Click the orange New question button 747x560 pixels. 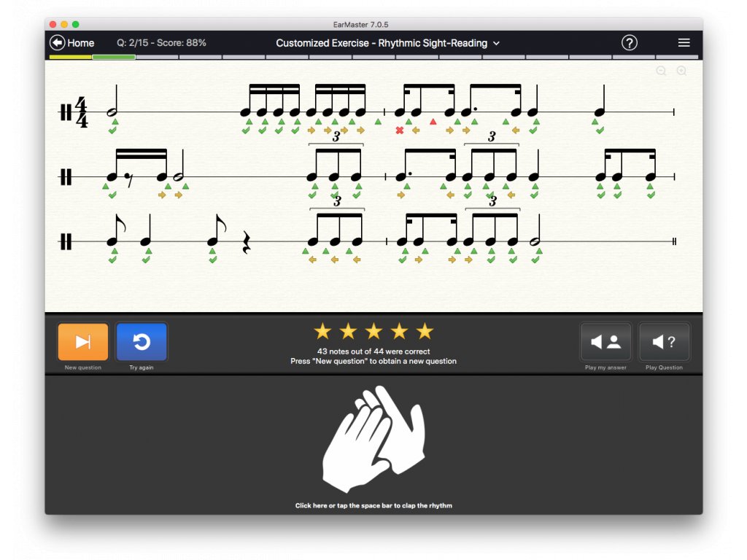click(83, 341)
